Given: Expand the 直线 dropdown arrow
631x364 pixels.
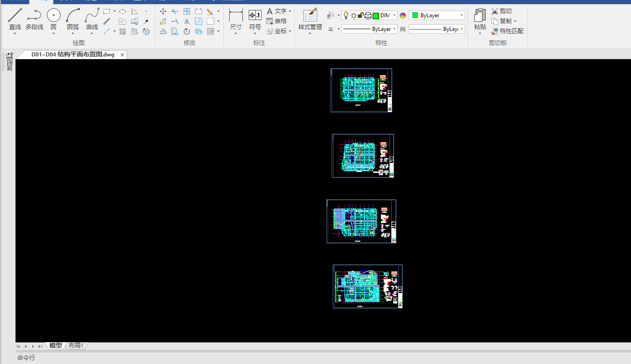Looking at the screenshot, I should (x=15, y=33).
